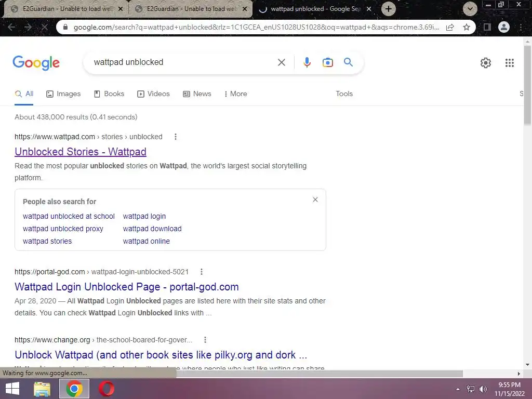
Task: Search wattpad unblocked proxy
Action: tap(63, 229)
